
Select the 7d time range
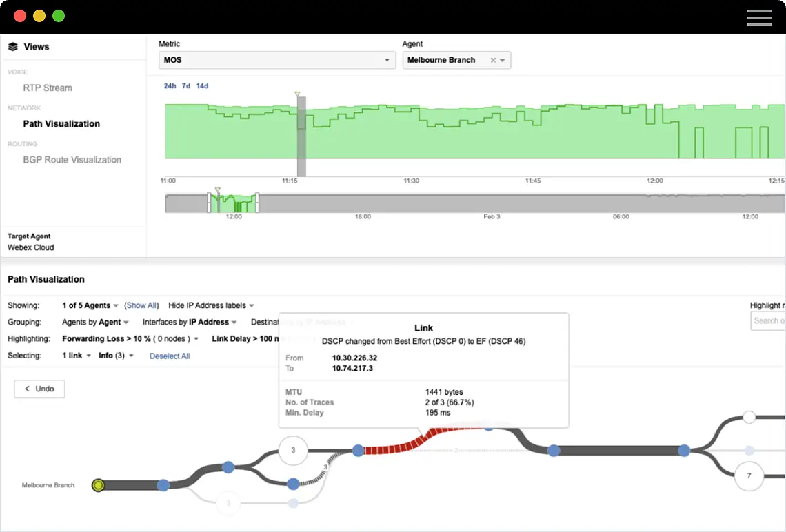click(x=185, y=86)
